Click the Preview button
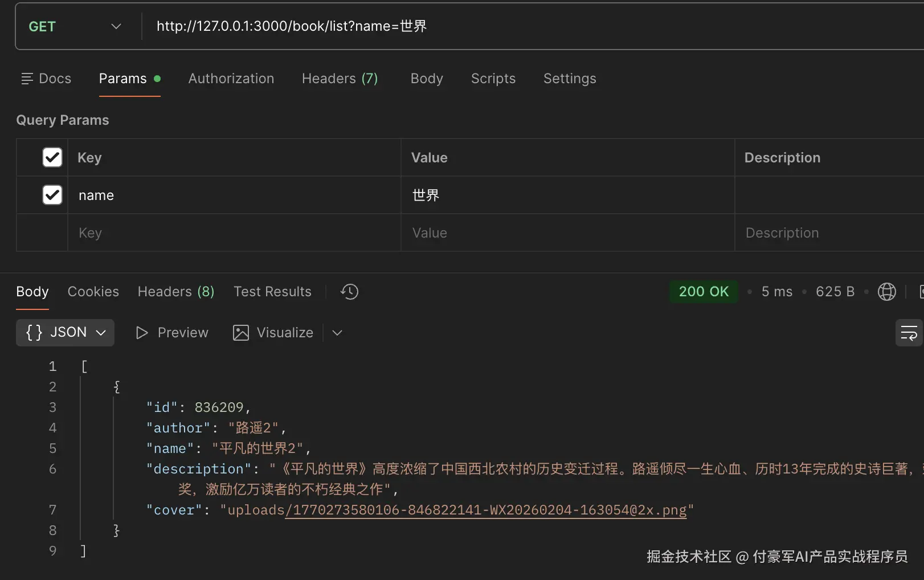This screenshot has height=580, width=924. point(172,333)
